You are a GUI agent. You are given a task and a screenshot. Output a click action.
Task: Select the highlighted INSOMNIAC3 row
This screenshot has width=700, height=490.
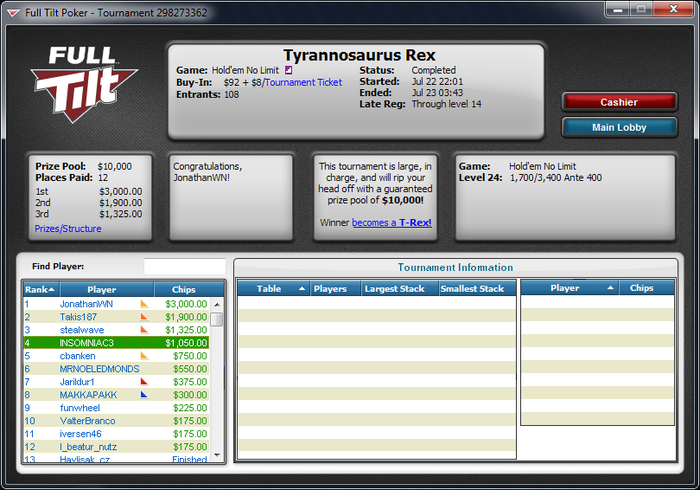pyautogui.click(x=116, y=343)
